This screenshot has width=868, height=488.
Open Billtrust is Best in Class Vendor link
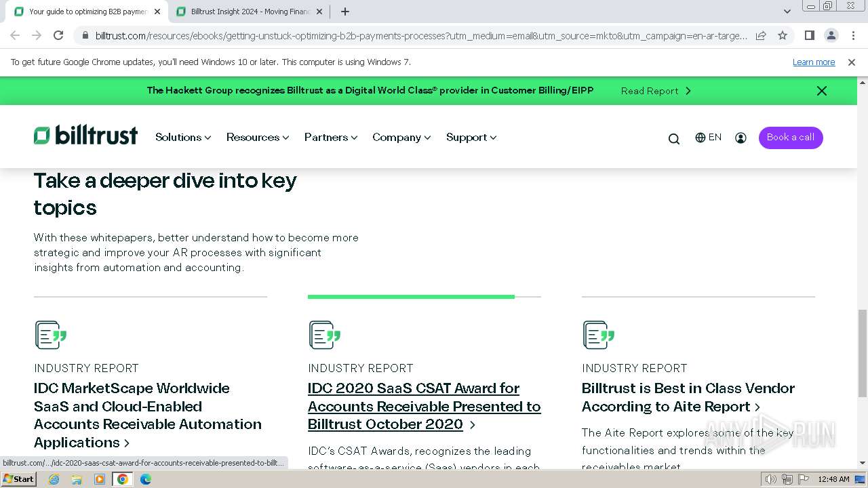[688, 397]
